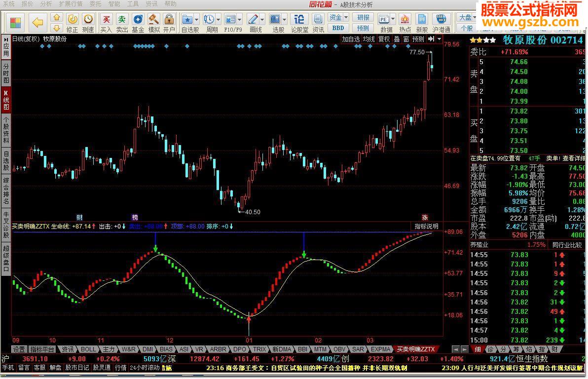Switch sidebar to K线图 view
The height and width of the screenshot is (379, 588).
click(x=6, y=100)
